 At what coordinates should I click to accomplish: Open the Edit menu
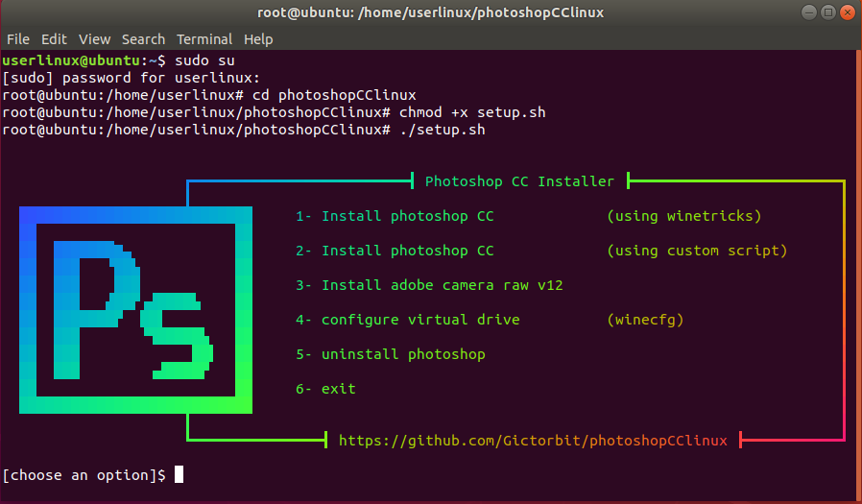point(54,39)
